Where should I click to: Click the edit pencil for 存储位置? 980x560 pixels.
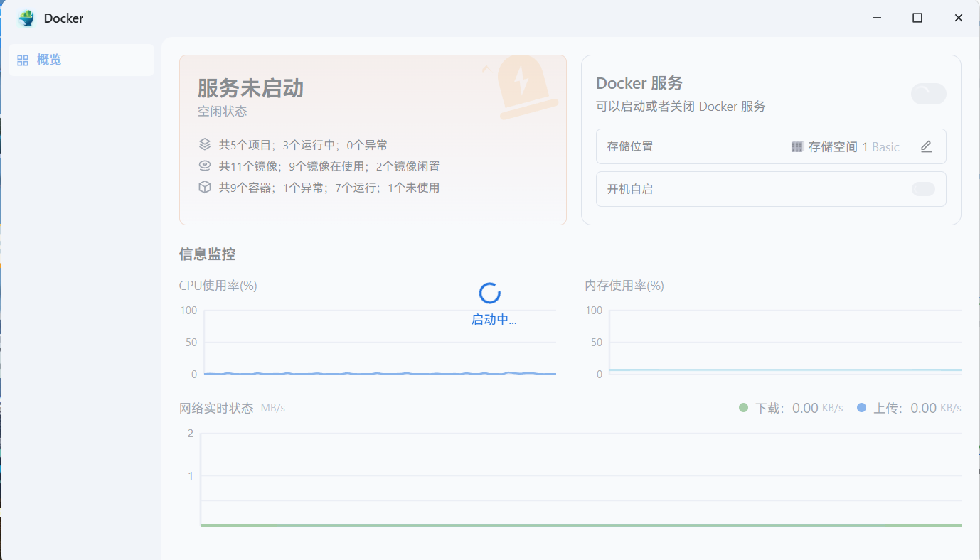click(926, 147)
